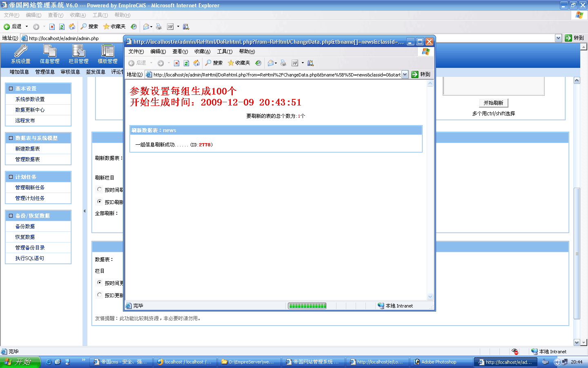Expand the popup address bar dropdown
This screenshot has width=588, height=368.
pyautogui.click(x=405, y=74)
